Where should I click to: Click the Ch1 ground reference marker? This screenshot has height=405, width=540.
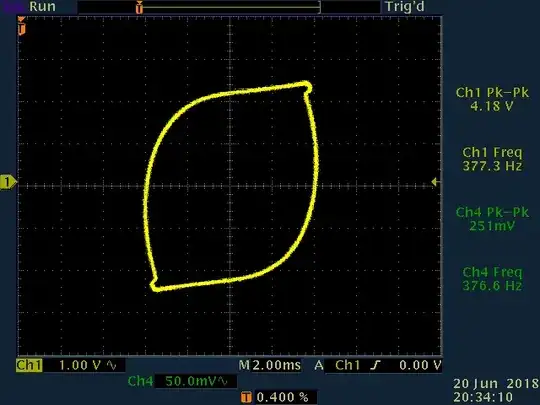pos(8,182)
